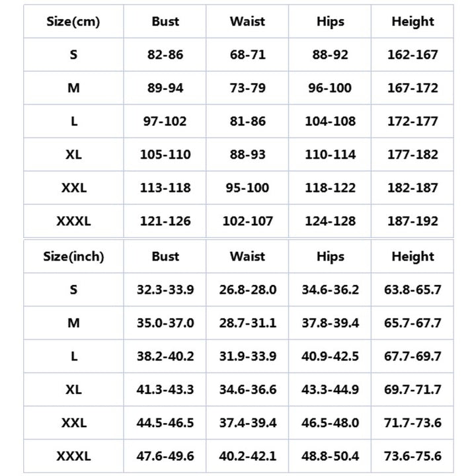The width and height of the screenshot is (476, 476).
Task: Click the 96-100 hips value
Action: 330,88
